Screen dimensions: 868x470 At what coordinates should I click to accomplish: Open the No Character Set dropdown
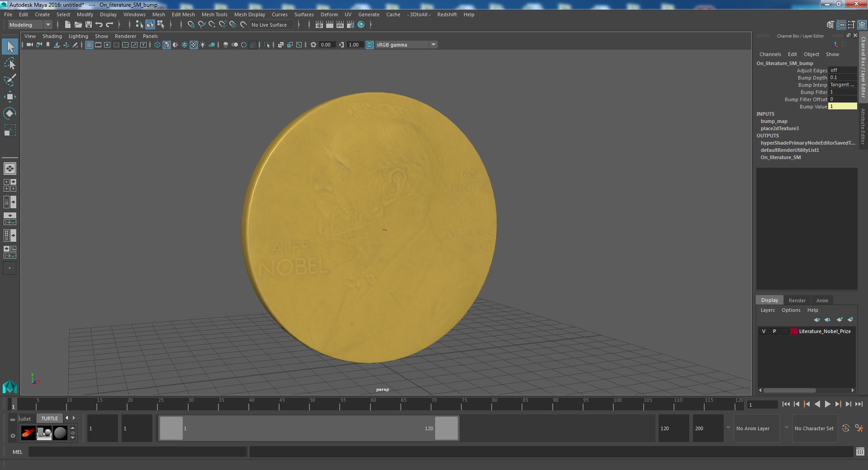click(814, 428)
